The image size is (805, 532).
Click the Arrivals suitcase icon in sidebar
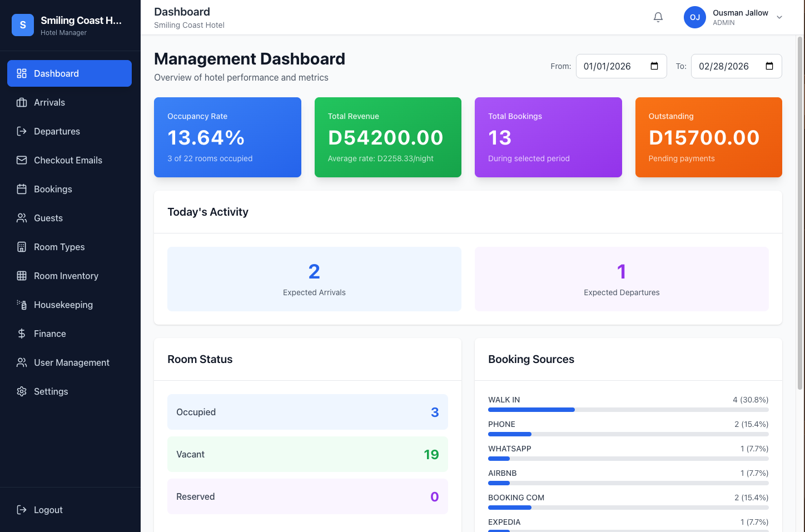coord(22,102)
